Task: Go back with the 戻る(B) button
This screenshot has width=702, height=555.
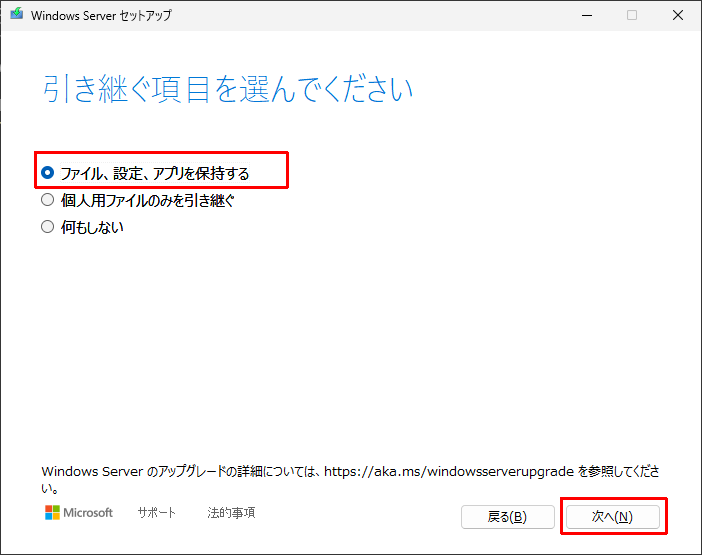Action: point(508,517)
